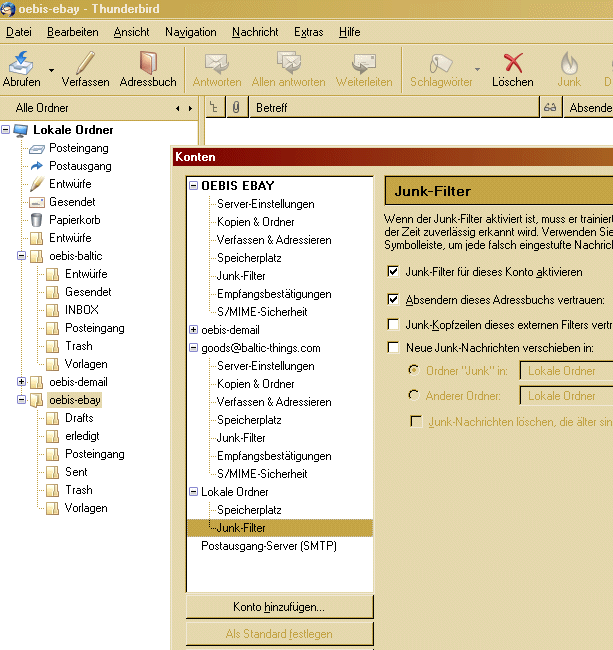The image size is (613, 650).
Task: Collapse the Lokale Ordner root in folder pane
Action: [5, 130]
